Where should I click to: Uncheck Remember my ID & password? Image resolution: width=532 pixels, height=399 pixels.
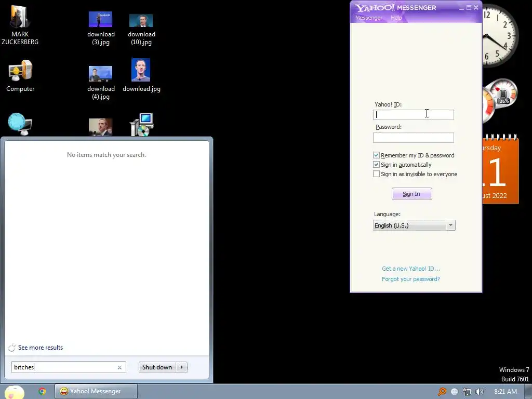376,155
